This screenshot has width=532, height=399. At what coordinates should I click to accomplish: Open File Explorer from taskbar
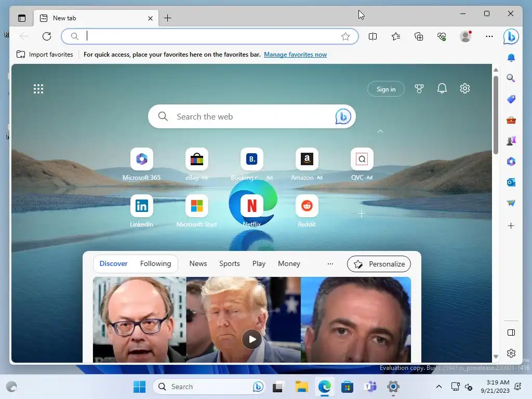[x=301, y=387]
